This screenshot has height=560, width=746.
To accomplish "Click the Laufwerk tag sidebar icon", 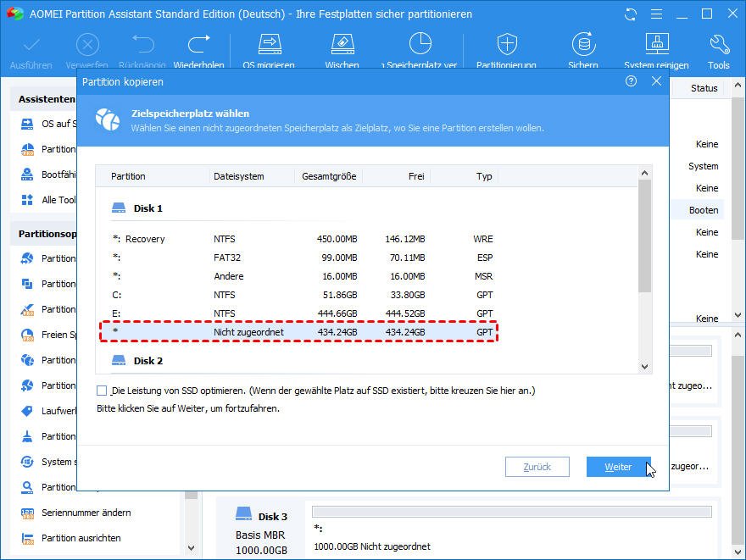I will 27,411.
